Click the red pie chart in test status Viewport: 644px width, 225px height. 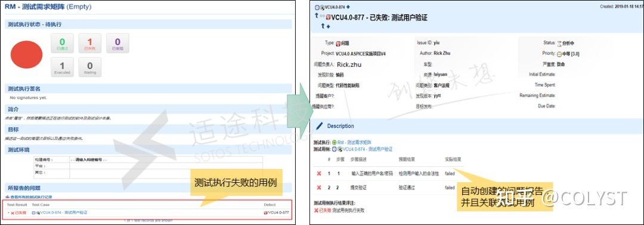tap(26, 55)
